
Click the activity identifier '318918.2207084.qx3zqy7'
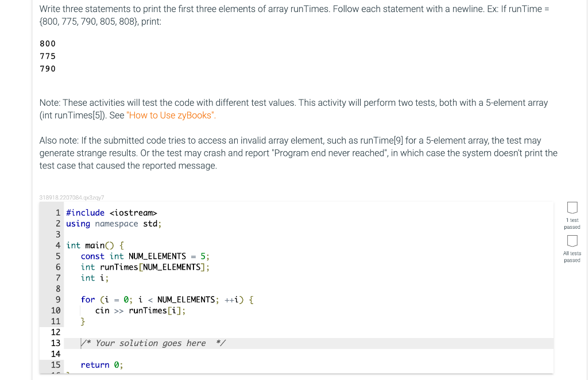pyautogui.click(x=71, y=197)
